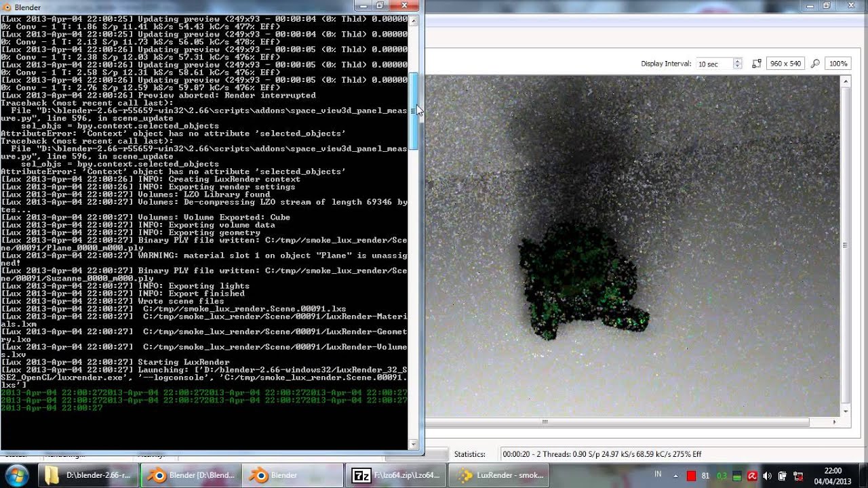Click the 'Volumes: Volume Exported: Cube' console line
The image size is (868, 488).
145,218
